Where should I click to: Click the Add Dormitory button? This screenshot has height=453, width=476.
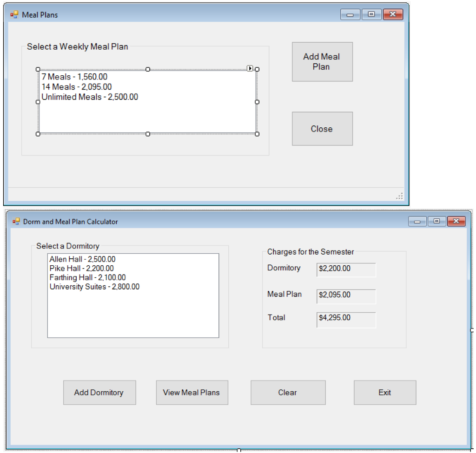[x=99, y=392]
